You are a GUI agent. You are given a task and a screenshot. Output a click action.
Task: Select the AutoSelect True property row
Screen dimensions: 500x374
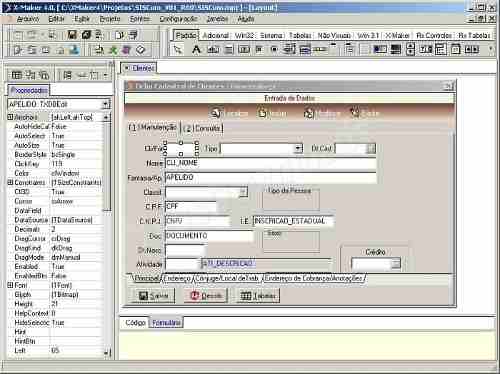coord(55,136)
